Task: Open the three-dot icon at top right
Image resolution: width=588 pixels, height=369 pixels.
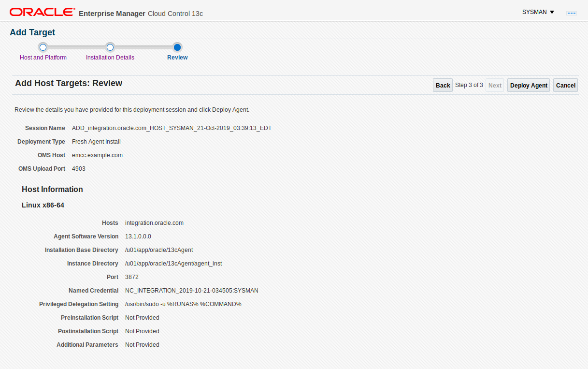Action: pos(571,13)
